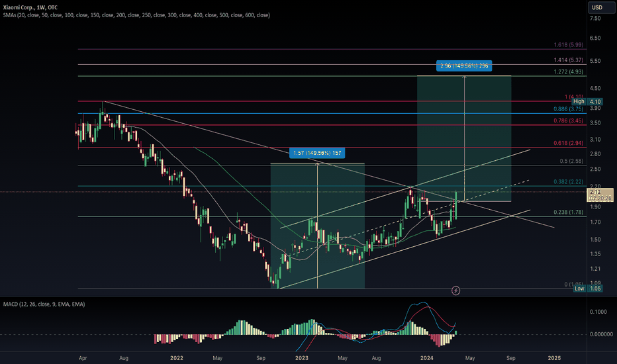617x364 pixels.
Task: Click the lightning bolt event icon
Action: (x=455, y=291)
